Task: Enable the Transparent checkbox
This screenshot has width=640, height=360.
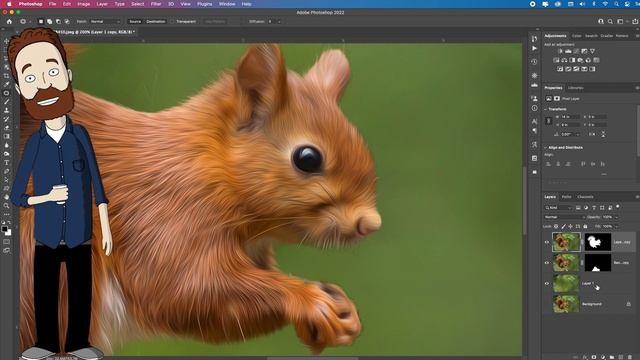Action: [172, 21]
